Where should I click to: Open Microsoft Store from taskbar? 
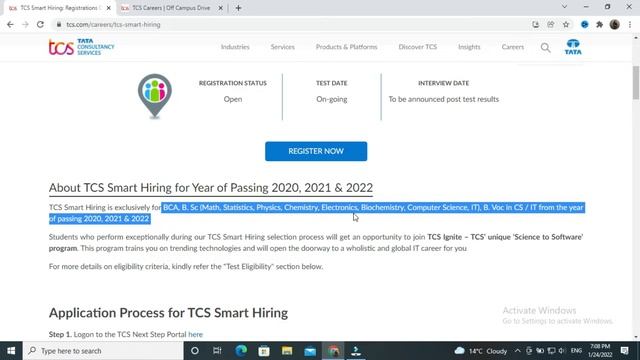click(x=264, y=351)
